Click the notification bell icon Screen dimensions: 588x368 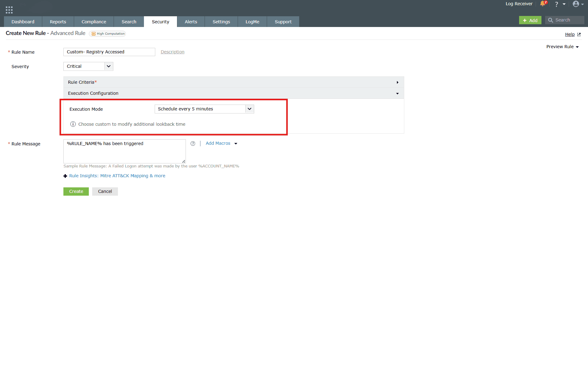[x=543, y=4]
